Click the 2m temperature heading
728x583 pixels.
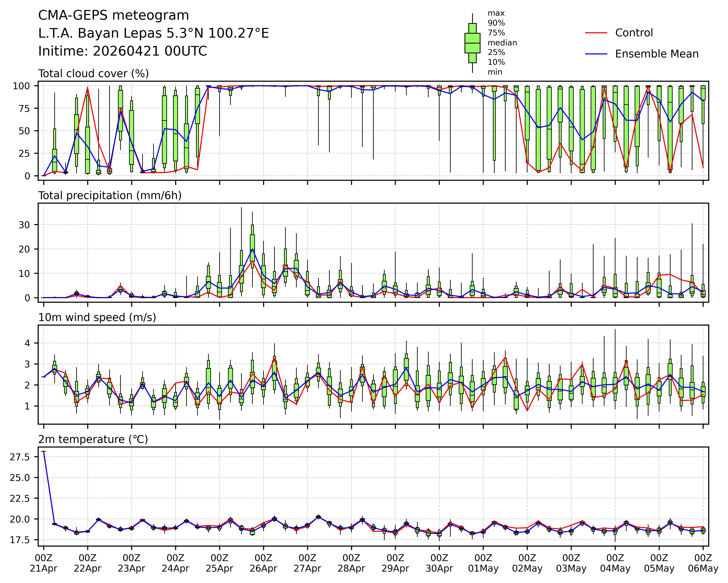(93, 439)
